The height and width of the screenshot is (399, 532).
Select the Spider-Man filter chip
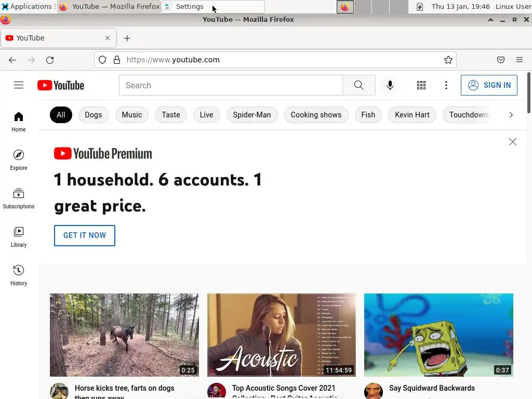point(252,115)
